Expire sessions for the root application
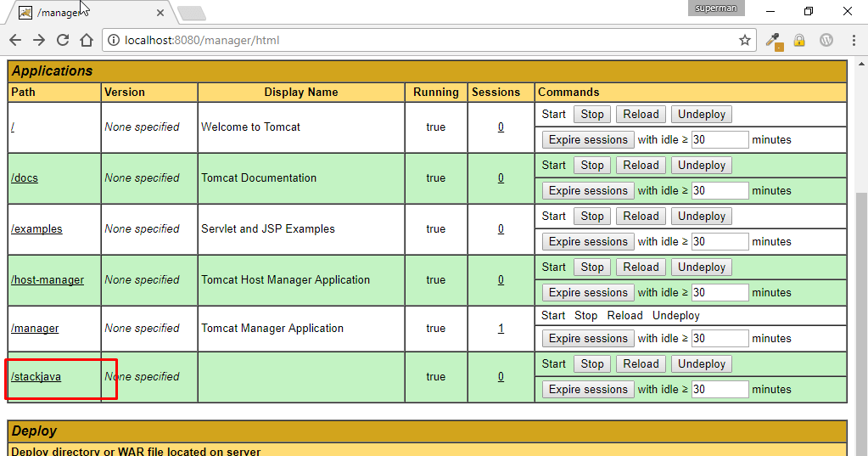 click(588, 139)
